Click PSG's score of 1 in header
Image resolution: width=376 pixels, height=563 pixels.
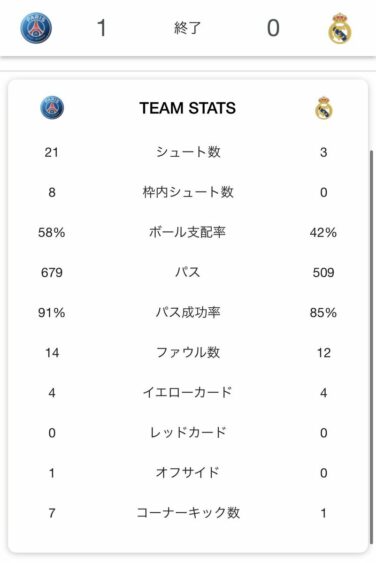102,28
